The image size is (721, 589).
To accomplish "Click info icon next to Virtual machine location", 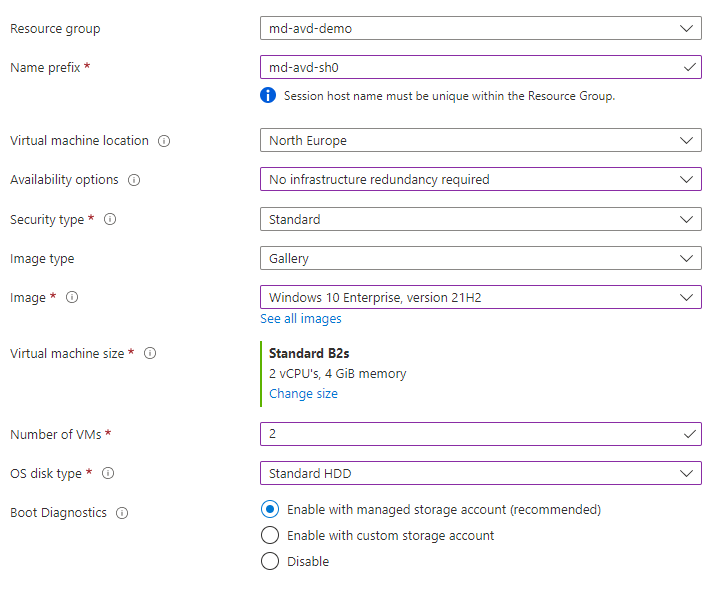I will click(x=164, y=141).
